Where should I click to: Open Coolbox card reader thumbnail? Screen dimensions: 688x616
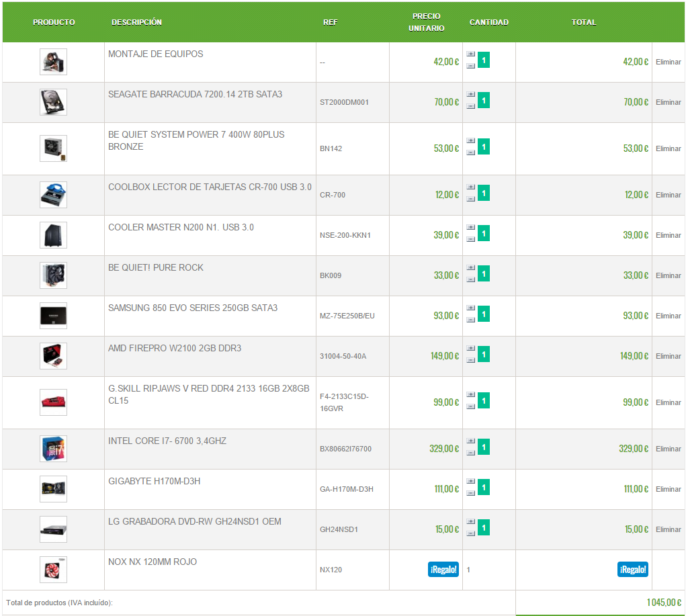click(53, 195)
